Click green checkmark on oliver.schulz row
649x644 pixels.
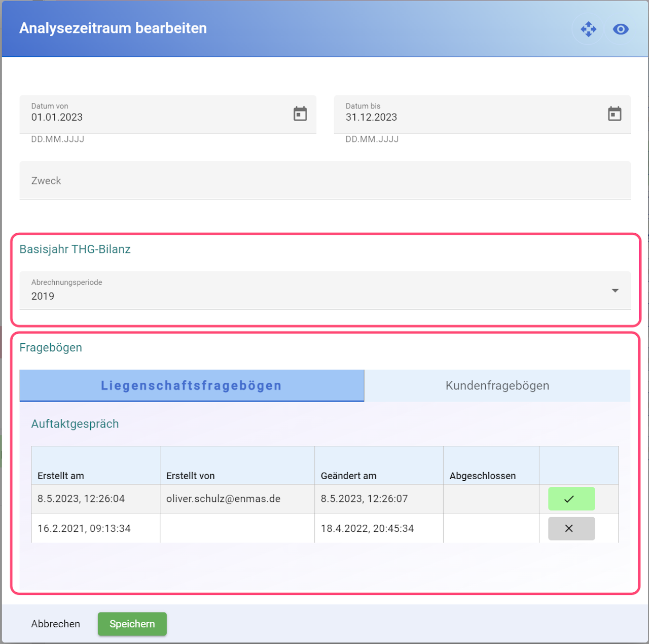(x=571, y=499)
